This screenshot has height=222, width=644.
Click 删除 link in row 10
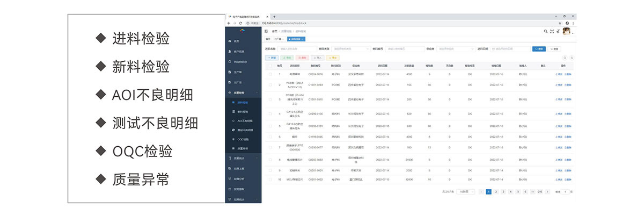pyautogui.click(x=568, y=179)
